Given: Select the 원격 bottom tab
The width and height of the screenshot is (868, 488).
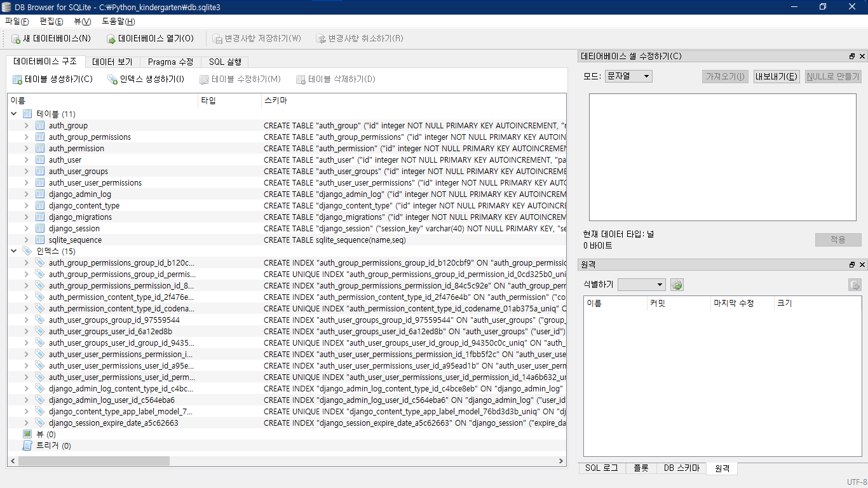Looking at the screenshot, I should coord(722,468).
